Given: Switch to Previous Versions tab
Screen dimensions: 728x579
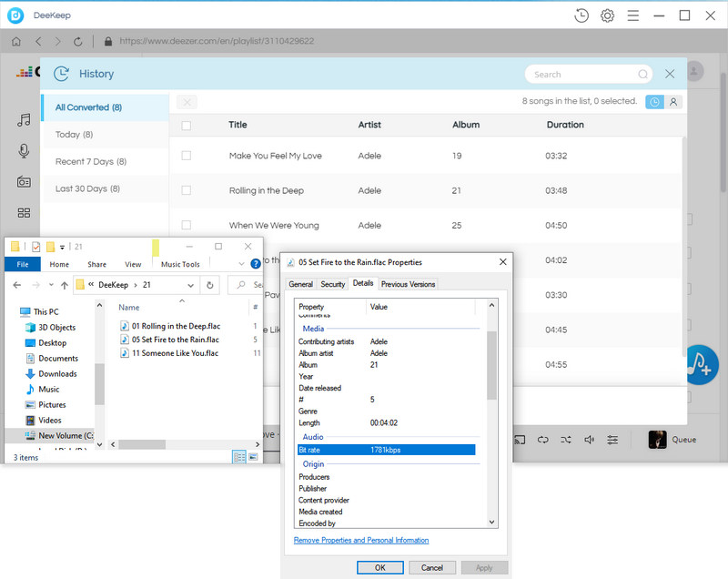Looking at the screenshot, I should pos(408,284).
